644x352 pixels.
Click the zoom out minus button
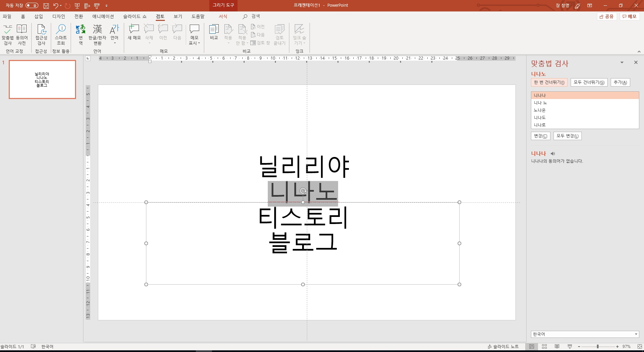pyautogui.click(x=579, y=347)
